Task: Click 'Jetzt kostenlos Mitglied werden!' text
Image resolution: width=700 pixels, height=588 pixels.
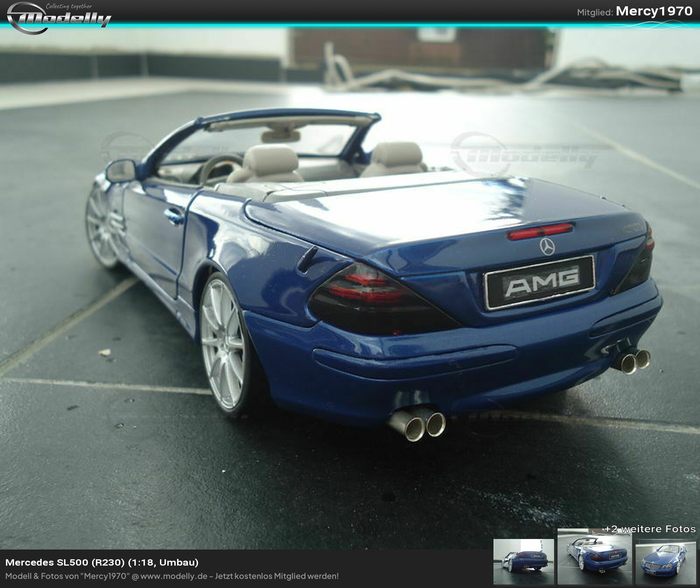Action: [x=276, y=576]
